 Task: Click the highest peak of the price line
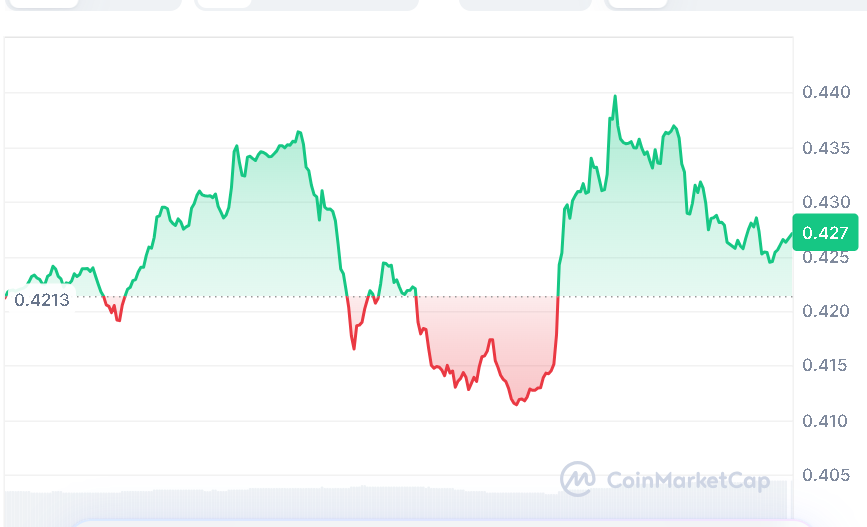click(615, 97)
